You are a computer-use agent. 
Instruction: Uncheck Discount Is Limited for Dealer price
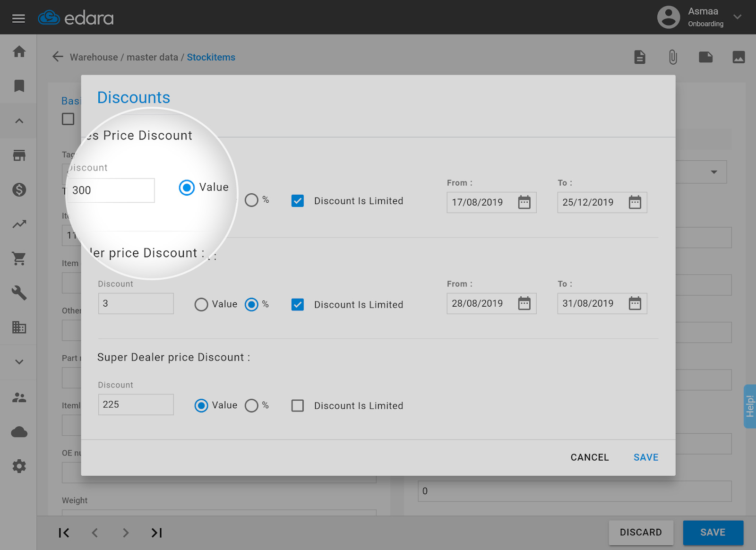pos(298,305)
